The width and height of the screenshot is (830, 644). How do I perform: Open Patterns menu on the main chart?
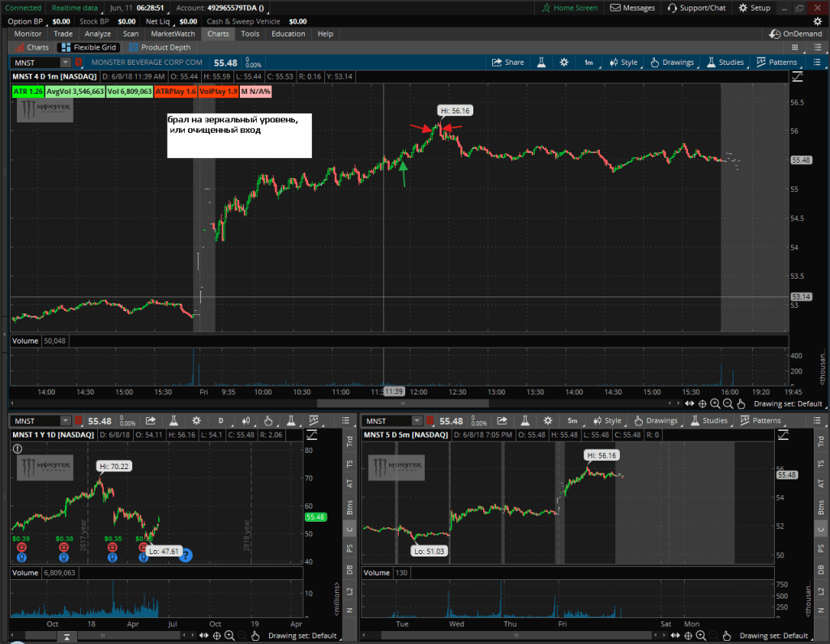click(x=777, y=62)
